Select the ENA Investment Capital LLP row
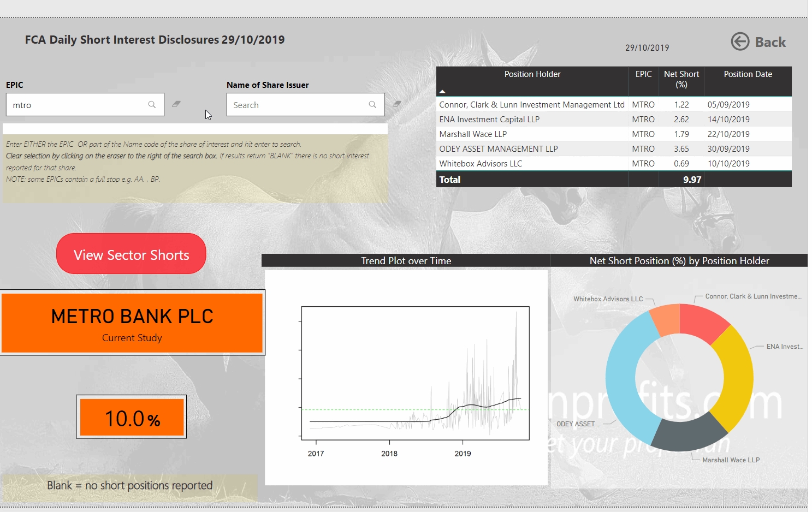The height and width of the screenshot is (512, 812). 489,119
